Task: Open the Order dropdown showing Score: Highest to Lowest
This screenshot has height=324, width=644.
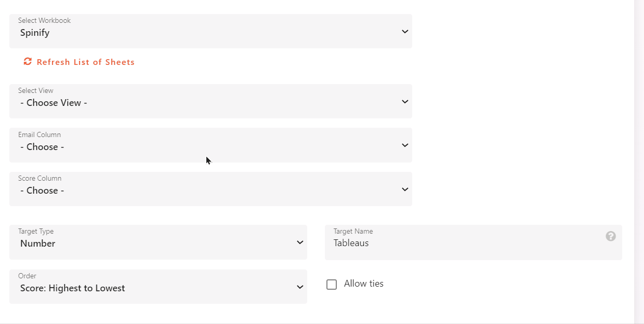Action: coord(156,287)
